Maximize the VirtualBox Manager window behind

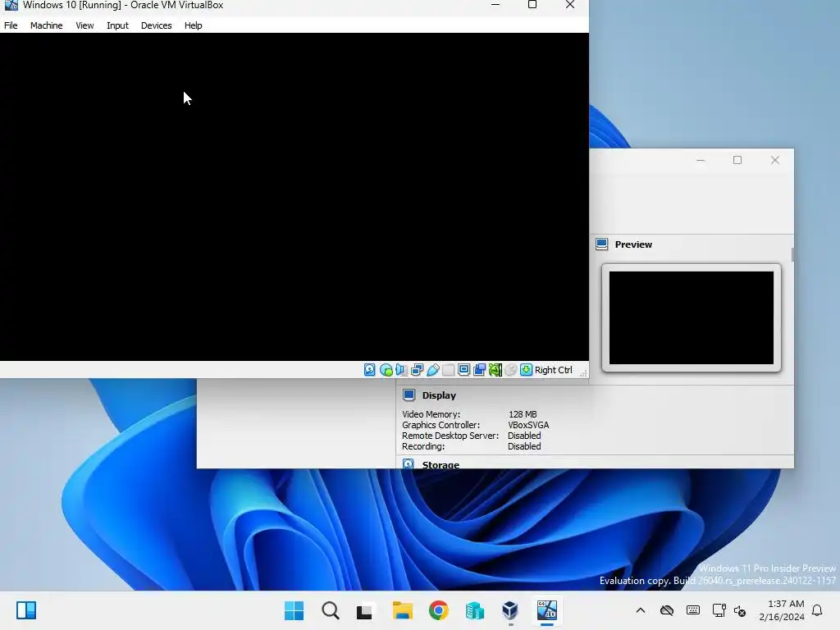(x=737, y=160)
